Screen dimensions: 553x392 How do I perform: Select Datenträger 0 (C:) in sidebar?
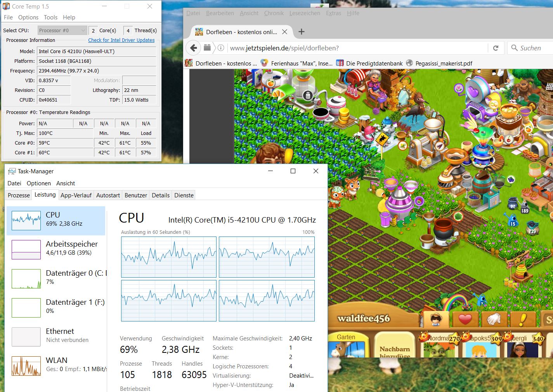(x=56, y=278)
